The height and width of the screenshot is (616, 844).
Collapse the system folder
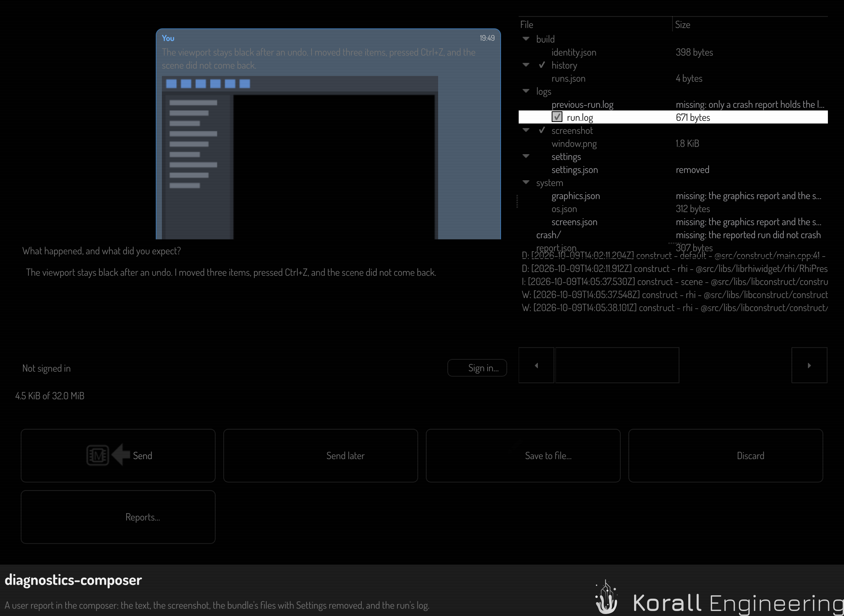(x=526, y=182)
